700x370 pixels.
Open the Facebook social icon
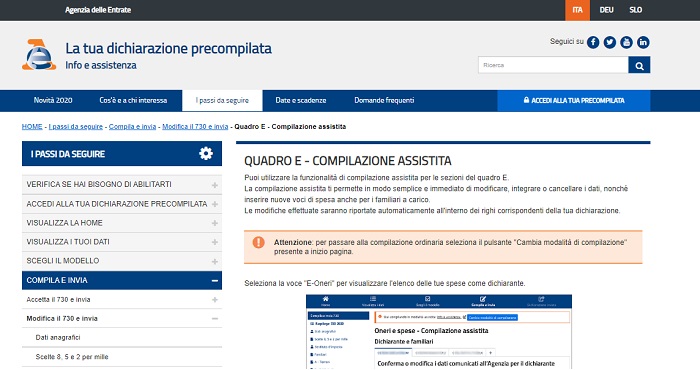(593, 42)
